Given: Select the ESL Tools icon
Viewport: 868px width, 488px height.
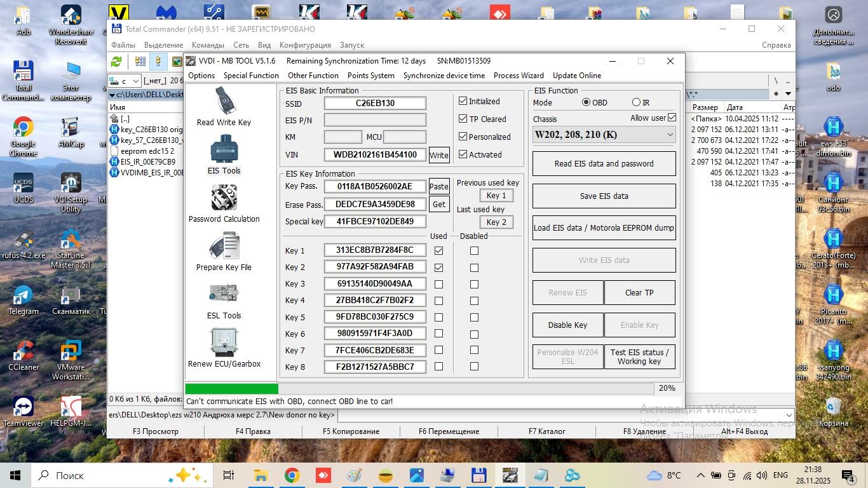Looking at the screenshot, I should click(x=224, y=299).
